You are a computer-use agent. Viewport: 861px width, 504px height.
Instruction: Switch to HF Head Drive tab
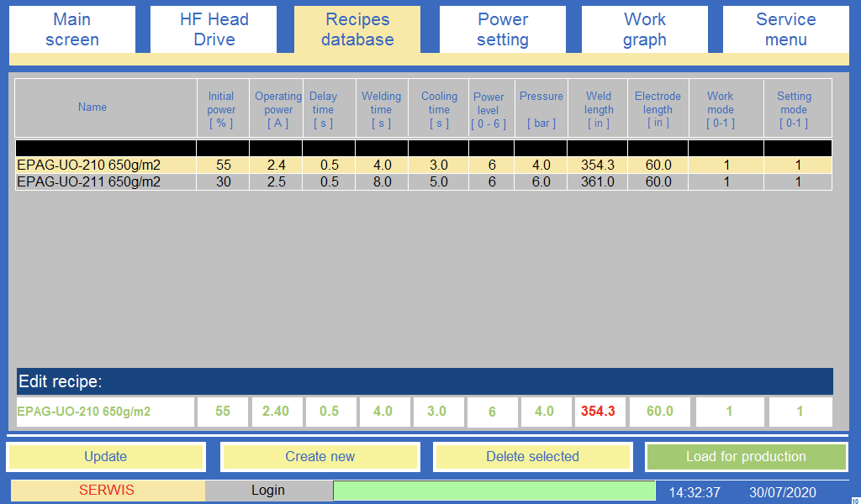(214, 29)
